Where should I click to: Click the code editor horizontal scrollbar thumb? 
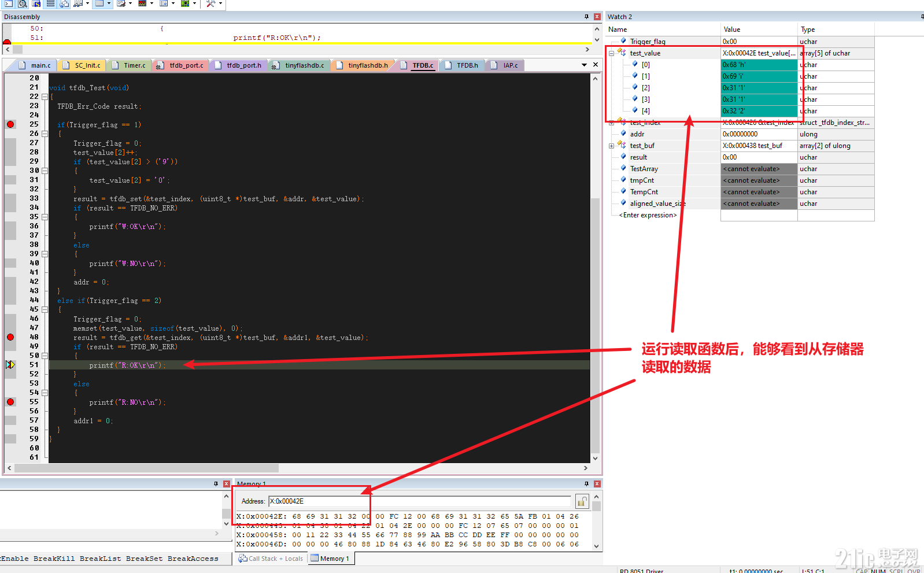[147, 468]
